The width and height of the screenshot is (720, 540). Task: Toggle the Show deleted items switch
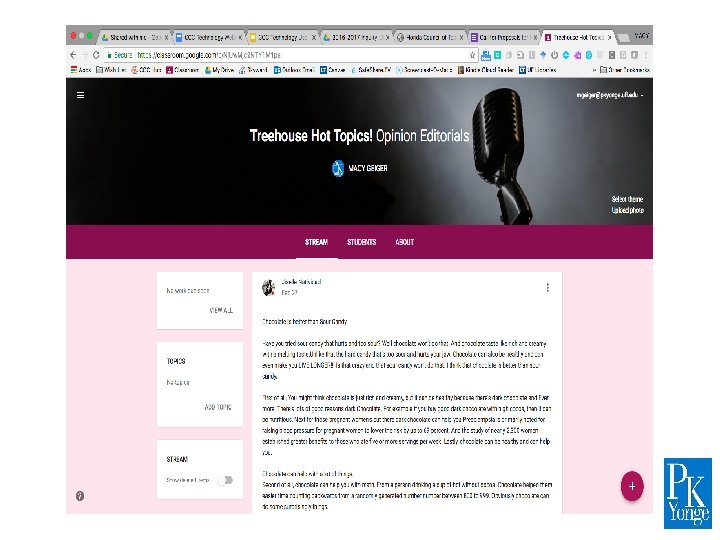(225, 480)
